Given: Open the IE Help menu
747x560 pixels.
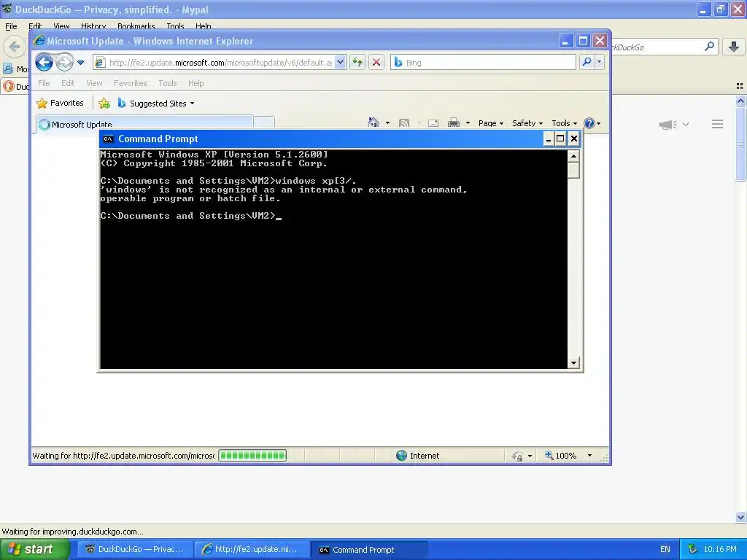Looking at the screenshot, I should pos(196,83).
